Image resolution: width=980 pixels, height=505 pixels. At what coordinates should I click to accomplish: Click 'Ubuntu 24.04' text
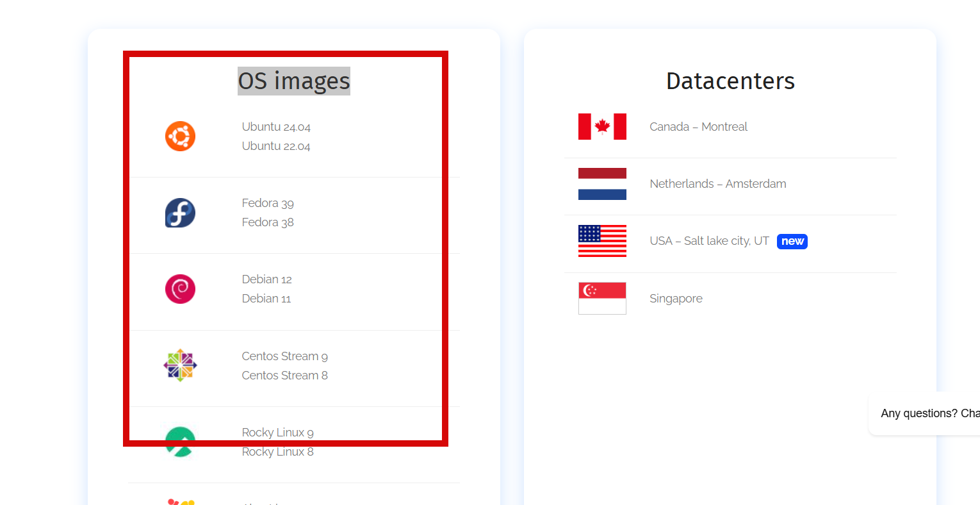pos(276,127)
